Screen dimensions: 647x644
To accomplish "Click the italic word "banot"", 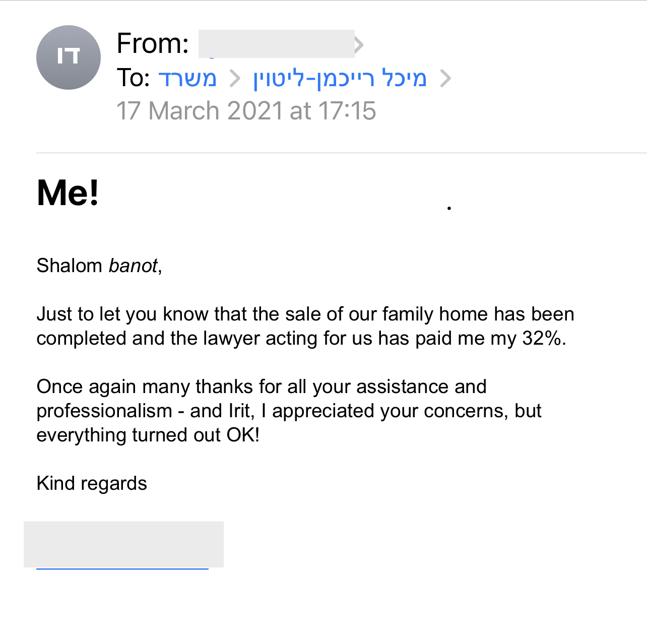I will [x=133, y=266].
